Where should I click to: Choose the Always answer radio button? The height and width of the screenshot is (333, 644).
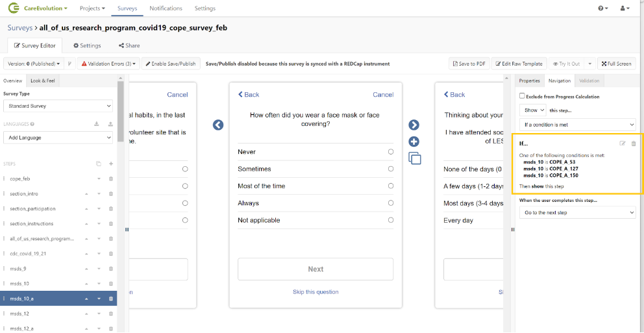point(390,203)
